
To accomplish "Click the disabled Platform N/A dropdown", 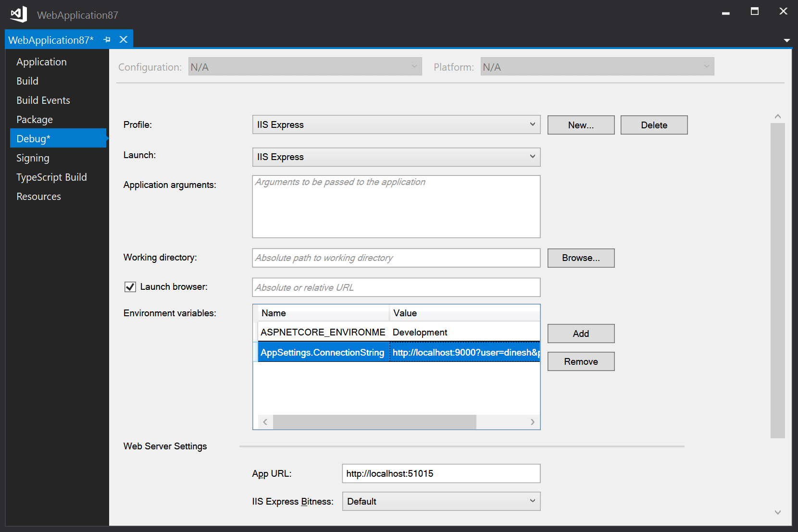I will [x=597, y=67].
